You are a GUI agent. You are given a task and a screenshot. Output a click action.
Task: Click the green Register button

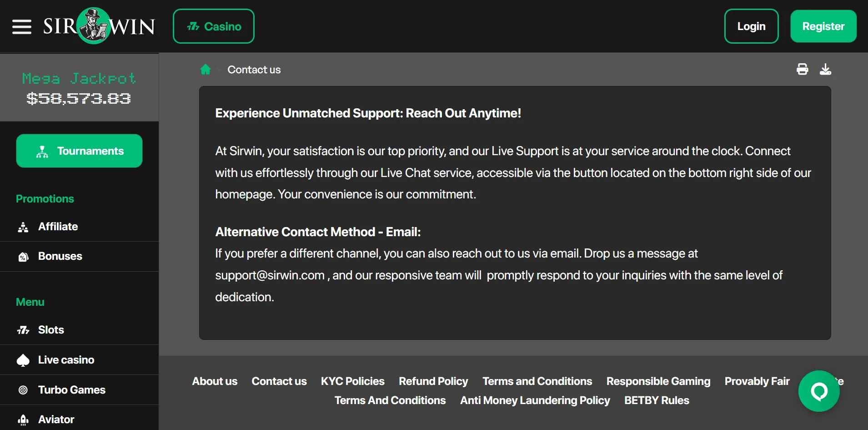[823, 26]
